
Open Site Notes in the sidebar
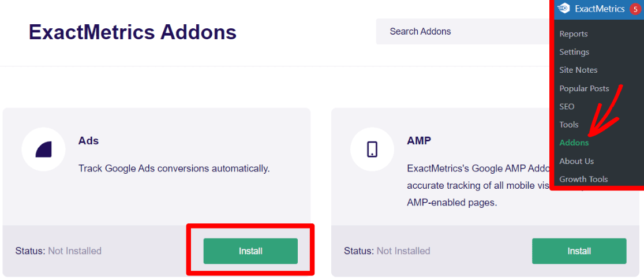(x=578, y=70)
